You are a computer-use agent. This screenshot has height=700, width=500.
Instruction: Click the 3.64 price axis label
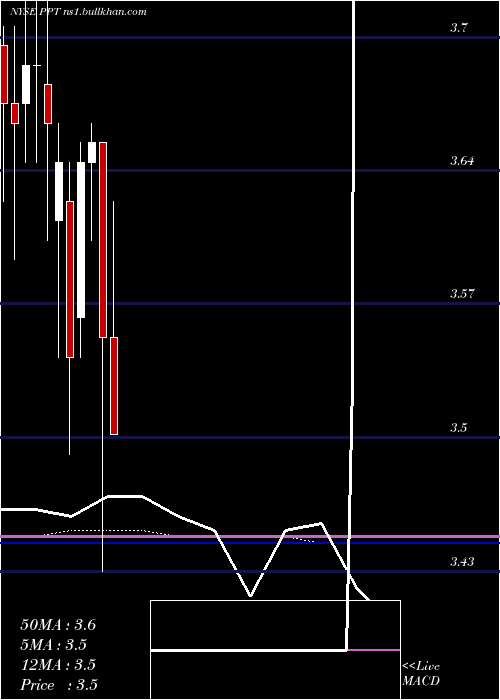click(x=462, y=161)
